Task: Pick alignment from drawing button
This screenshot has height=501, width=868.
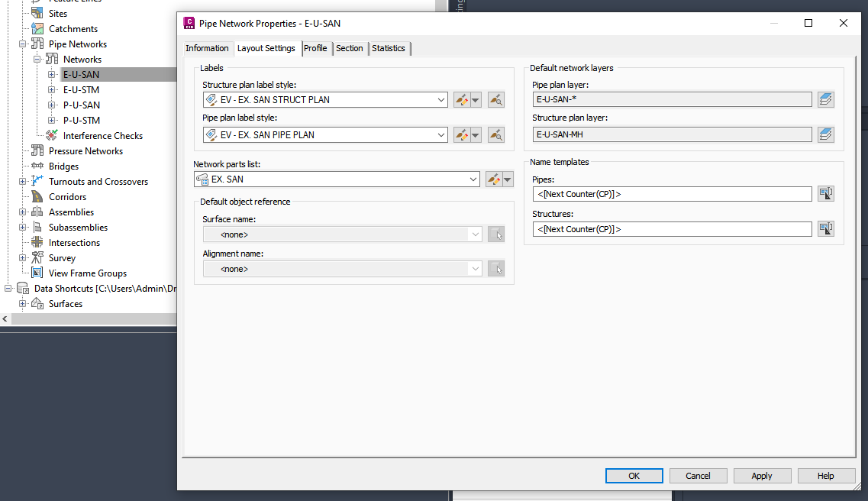Action: pos(496,269)
